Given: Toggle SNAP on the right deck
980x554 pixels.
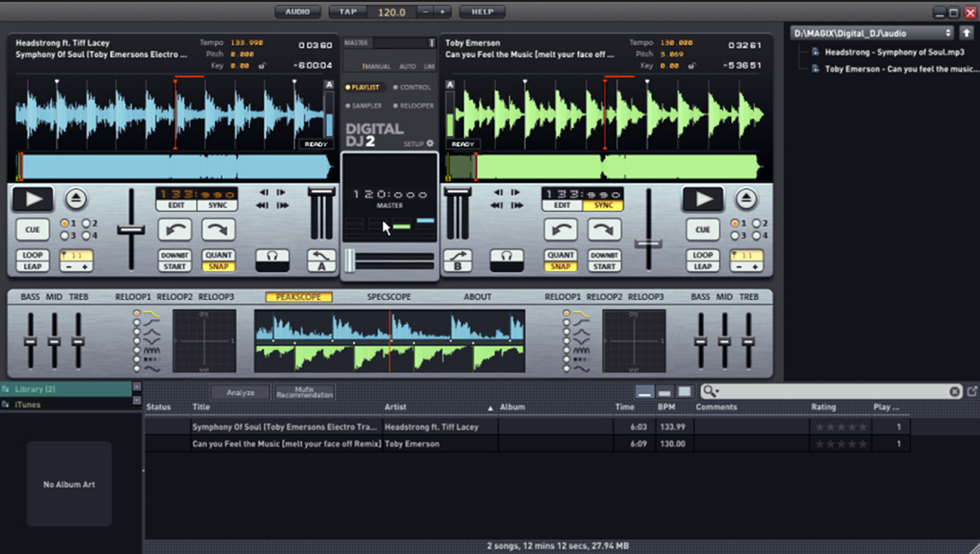Looking at the screenshot, I should click(x=560, y=267).
